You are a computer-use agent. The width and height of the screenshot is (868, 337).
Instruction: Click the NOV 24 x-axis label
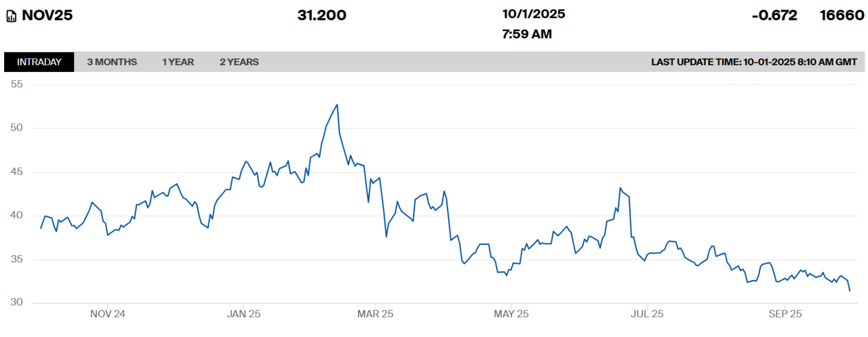108,314
